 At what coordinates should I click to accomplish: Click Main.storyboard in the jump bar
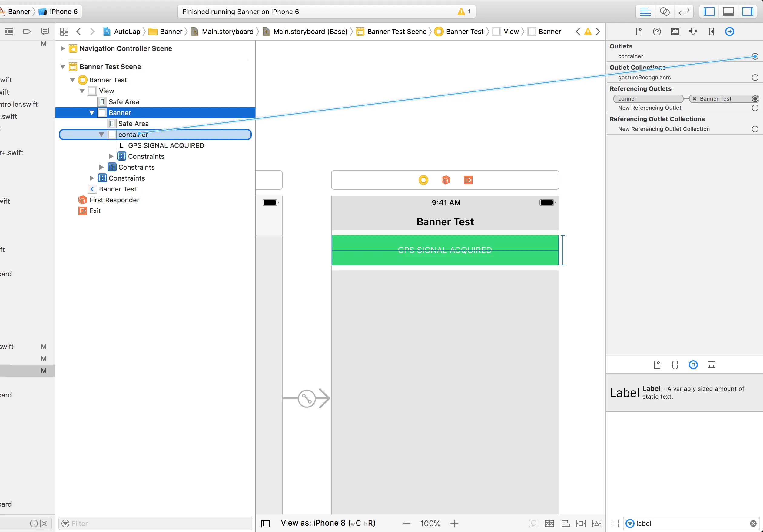tap(227, 32)
